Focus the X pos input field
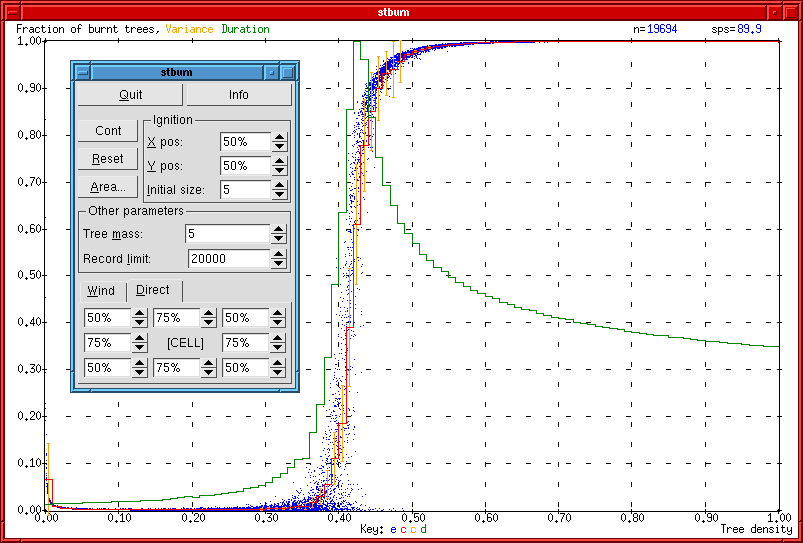This screenshot has height=543, width=803. pyautogui.click(x=245, y=142)
